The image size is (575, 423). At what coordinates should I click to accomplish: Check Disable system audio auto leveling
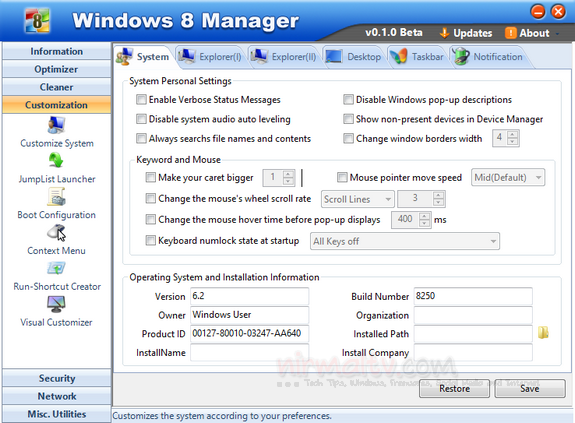coord(141,119)
